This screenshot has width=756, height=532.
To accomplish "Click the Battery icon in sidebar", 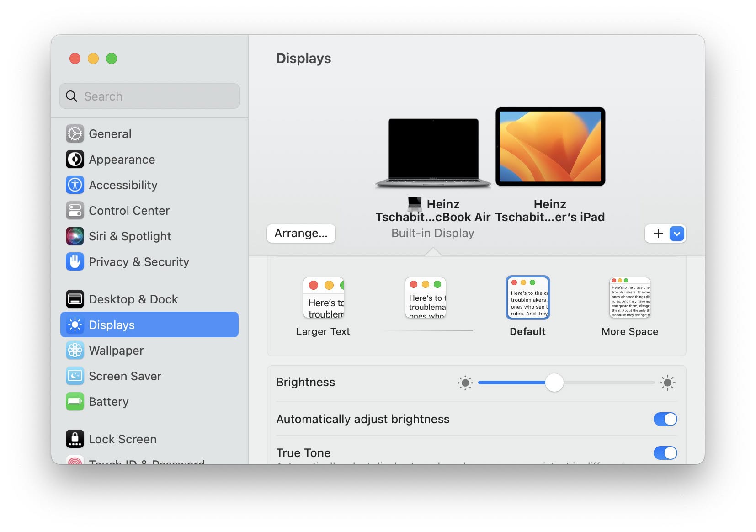I will pyautogui.click(x=75, y=402).
